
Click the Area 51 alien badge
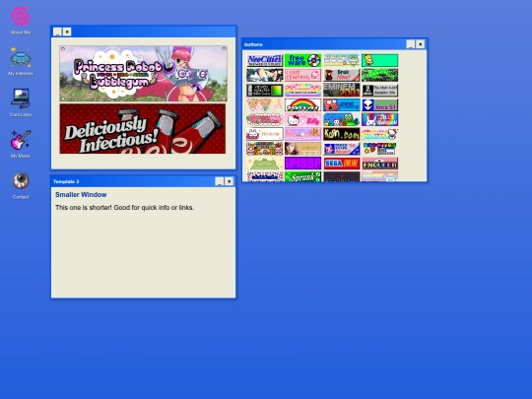379,104
